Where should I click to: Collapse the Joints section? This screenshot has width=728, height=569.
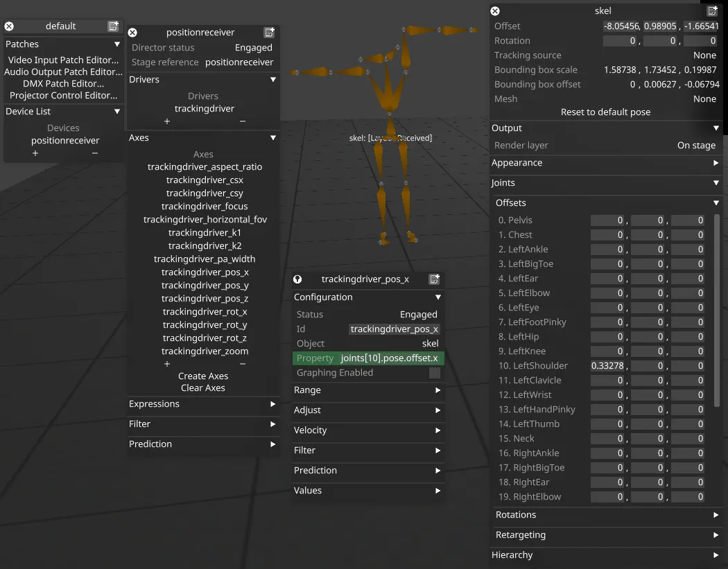pos(716,183)
